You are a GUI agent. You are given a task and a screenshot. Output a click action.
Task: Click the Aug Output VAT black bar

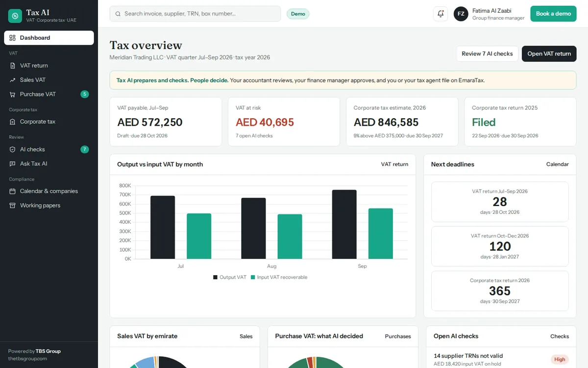click(253, 228)
